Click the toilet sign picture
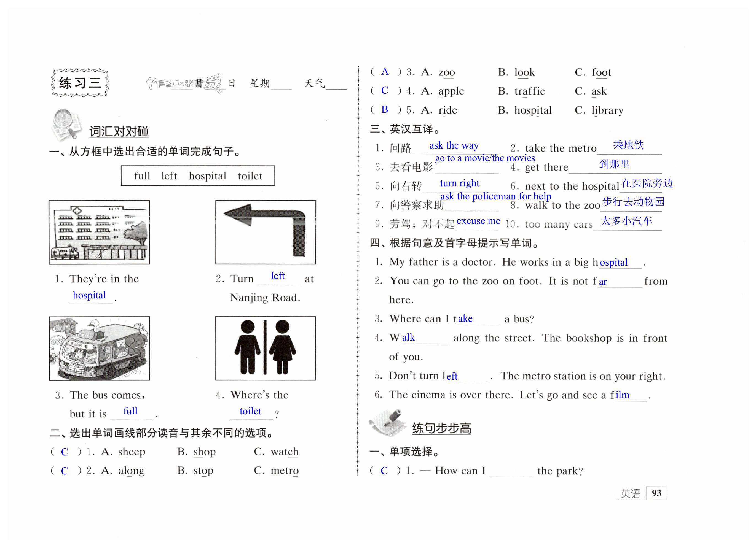756x548 pixels. click(x=265, y=348)
